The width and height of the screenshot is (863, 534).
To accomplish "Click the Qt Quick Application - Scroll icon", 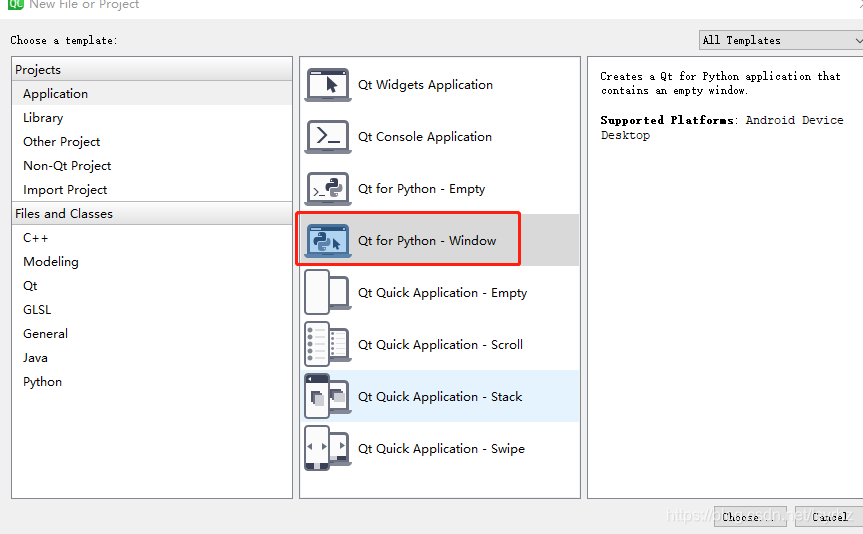I will (328, 345).
